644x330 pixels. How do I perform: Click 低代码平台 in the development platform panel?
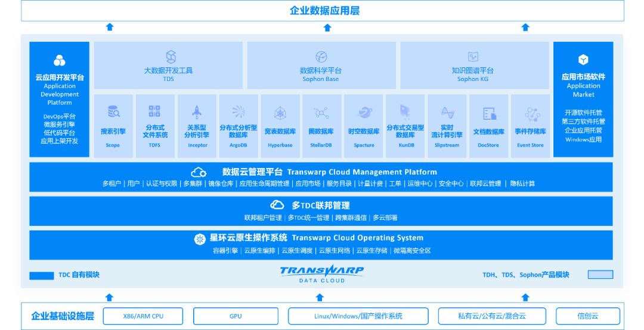[60, 133]
